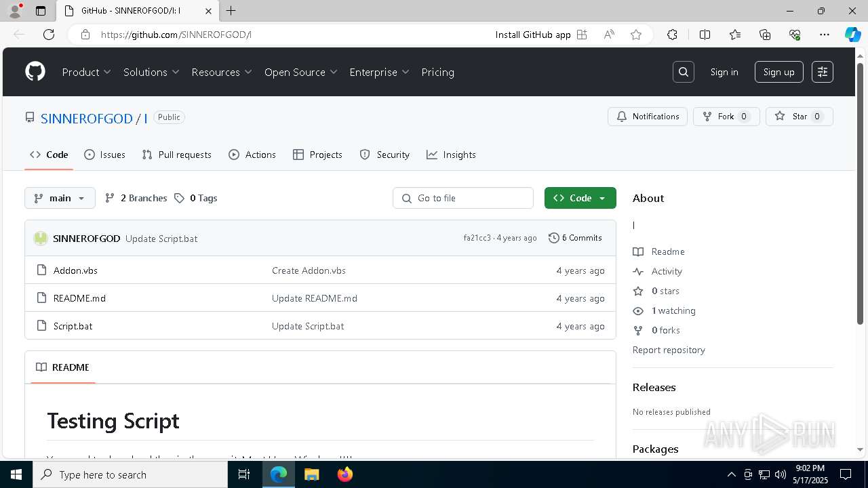
Task: Open File Explorer from the taskbar
Action: coord(311,474)
